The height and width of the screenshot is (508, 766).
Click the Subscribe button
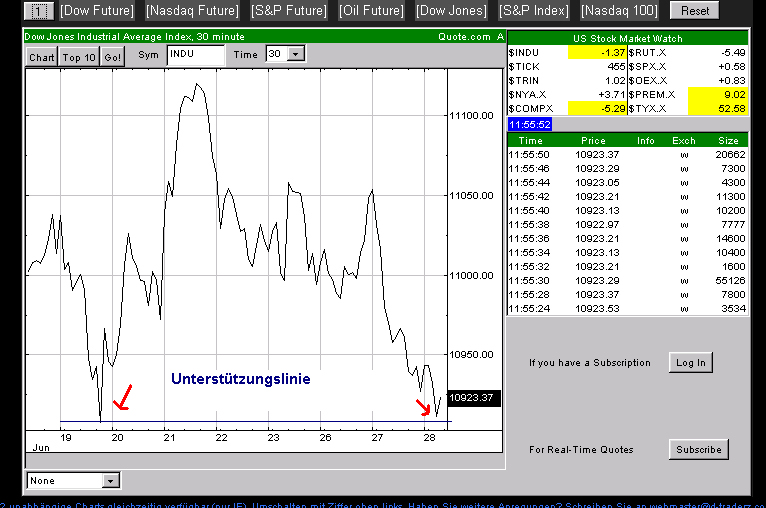699,449
